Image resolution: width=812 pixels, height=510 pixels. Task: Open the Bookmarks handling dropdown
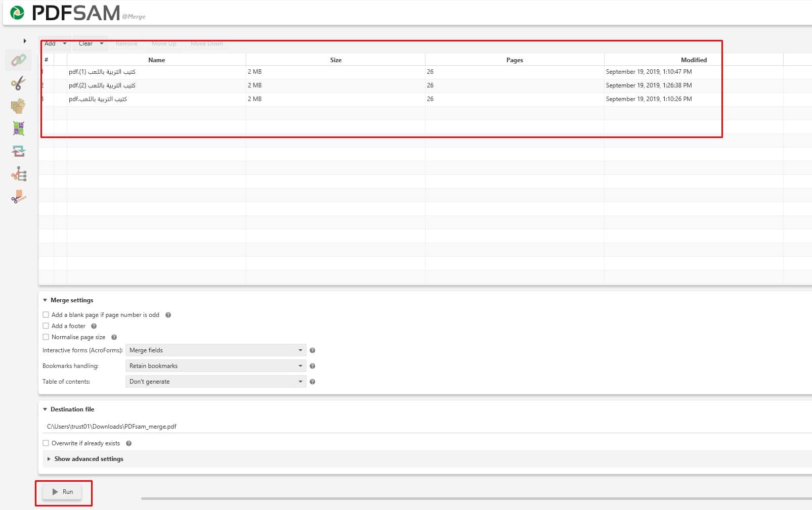coord(216,366)
